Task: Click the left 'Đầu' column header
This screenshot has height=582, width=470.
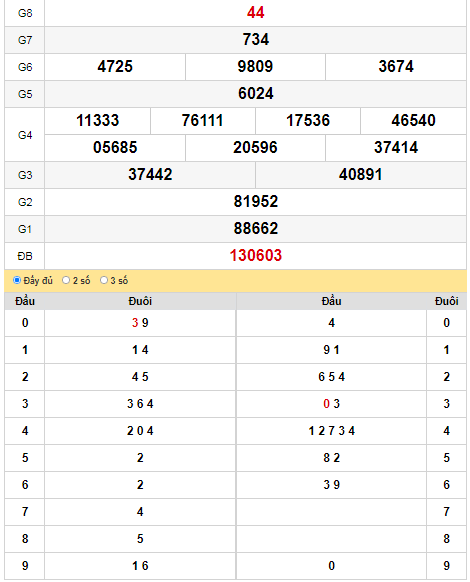Action: click(x=25, y=301)
